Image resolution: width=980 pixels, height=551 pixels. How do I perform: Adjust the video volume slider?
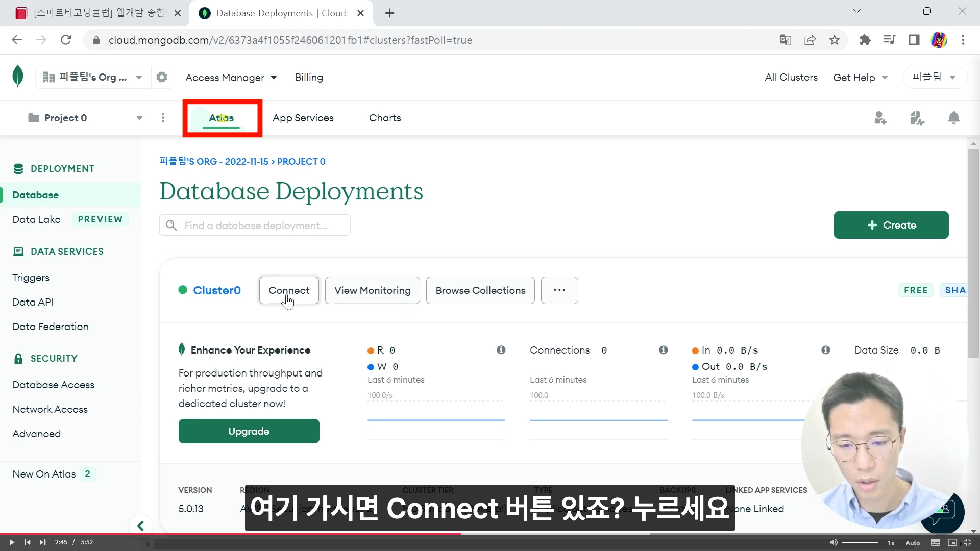(x=860, y=542)
